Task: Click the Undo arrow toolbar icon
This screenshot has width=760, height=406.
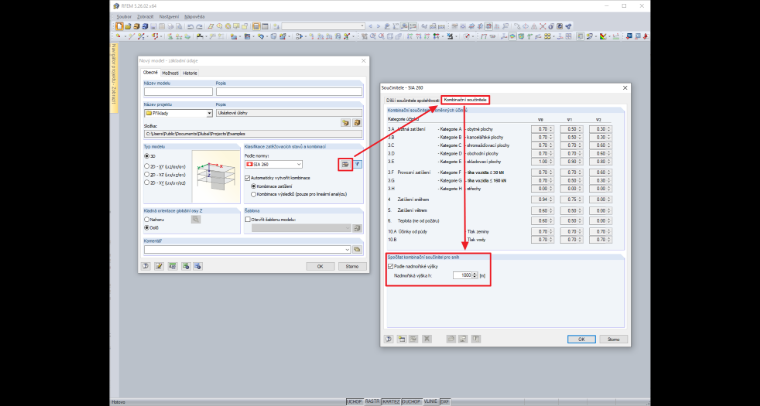Action: tap(190, 26)
